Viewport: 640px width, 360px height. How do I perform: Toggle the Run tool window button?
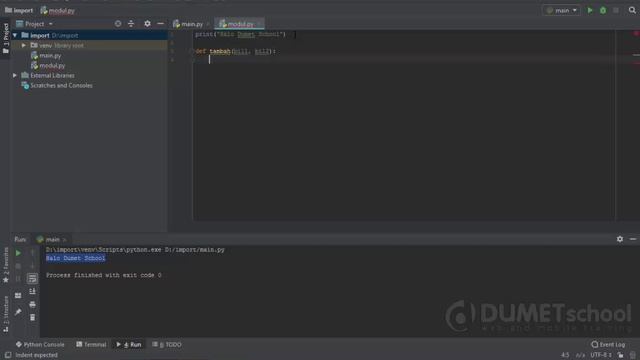(129, 344)
